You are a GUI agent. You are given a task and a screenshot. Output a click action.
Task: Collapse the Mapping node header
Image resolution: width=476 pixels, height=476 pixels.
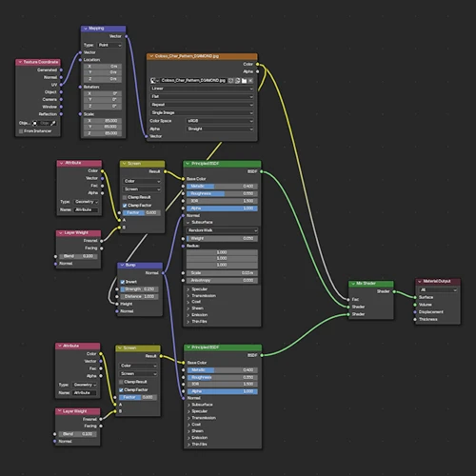86,29
